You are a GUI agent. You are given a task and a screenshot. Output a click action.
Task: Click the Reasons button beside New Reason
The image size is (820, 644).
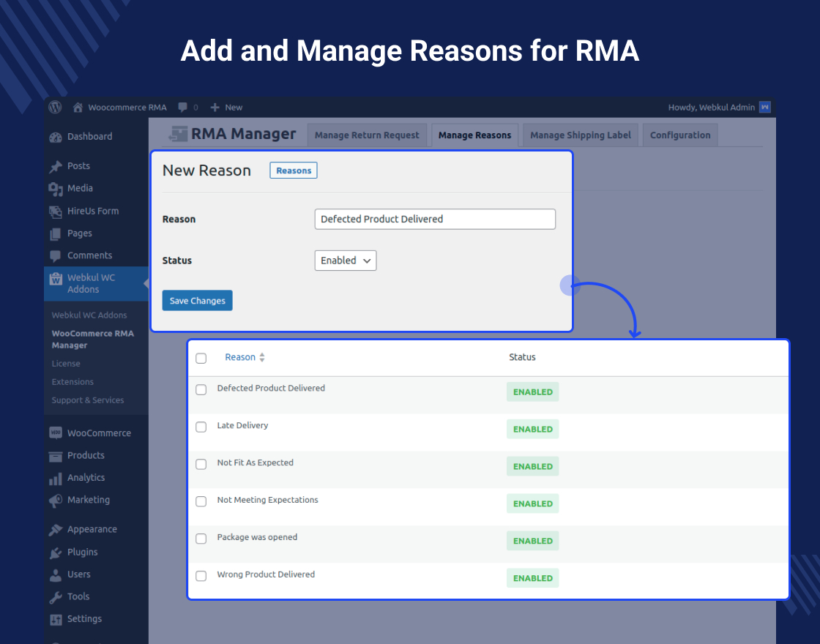click(294, 171)
